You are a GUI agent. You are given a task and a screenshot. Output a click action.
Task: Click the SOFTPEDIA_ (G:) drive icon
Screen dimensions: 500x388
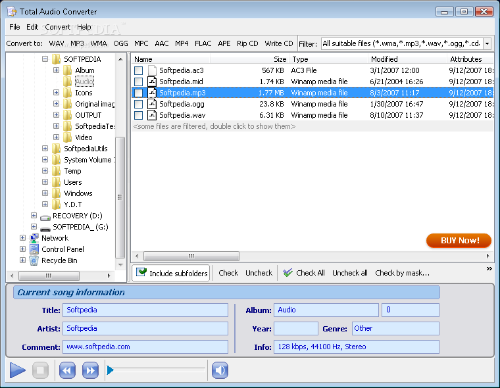[45, 228]
